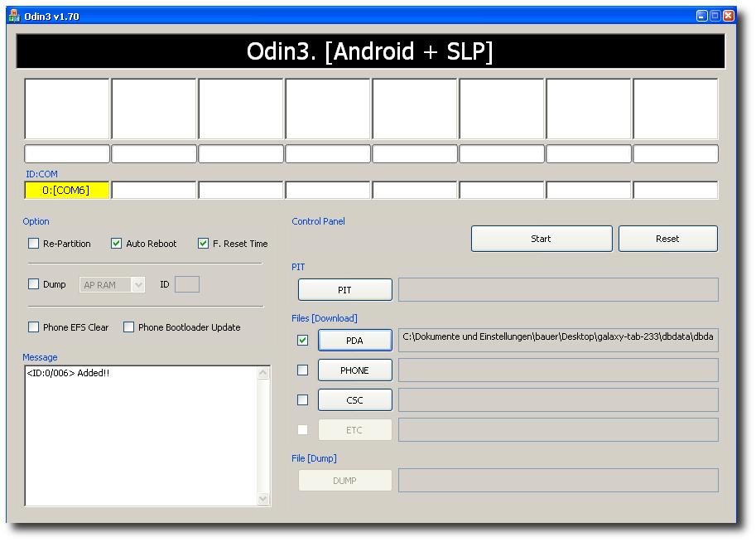This screenshot has height=542, width=756.
Task: Click the PDA file button
Action: [x=355, y=341]
